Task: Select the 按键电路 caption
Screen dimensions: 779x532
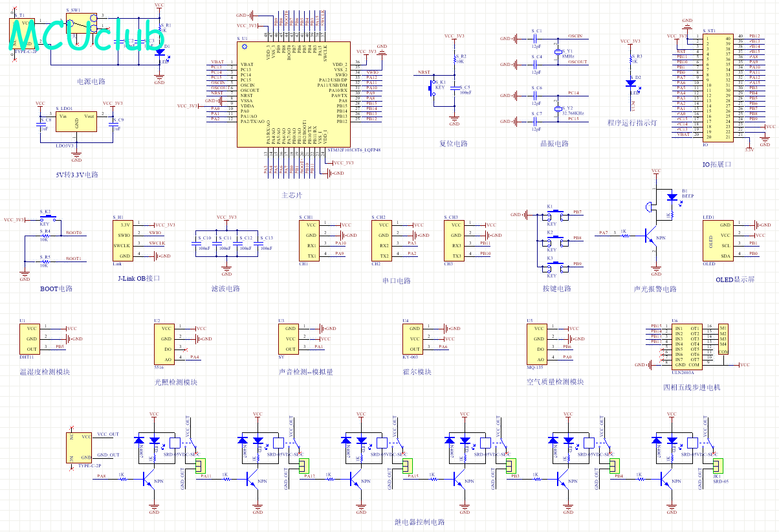Action: pos(557,289)
